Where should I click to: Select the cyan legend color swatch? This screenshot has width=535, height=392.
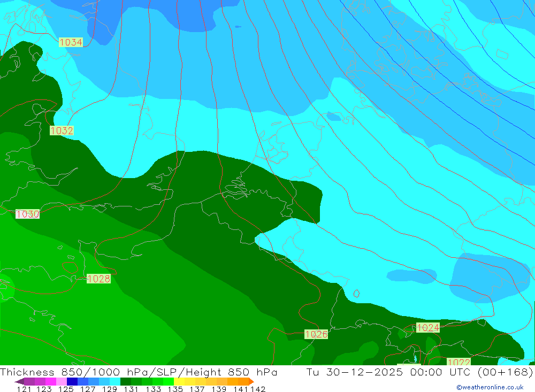point(115,381)
